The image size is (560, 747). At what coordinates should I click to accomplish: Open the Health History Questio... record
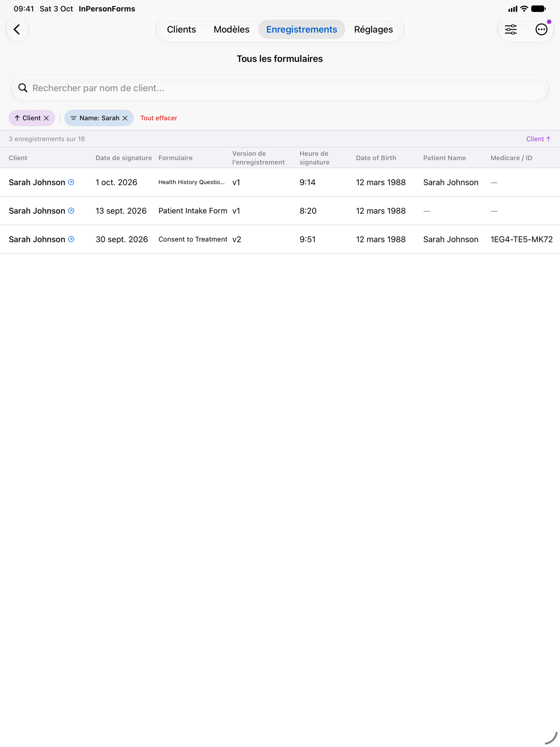pos(191,182)
